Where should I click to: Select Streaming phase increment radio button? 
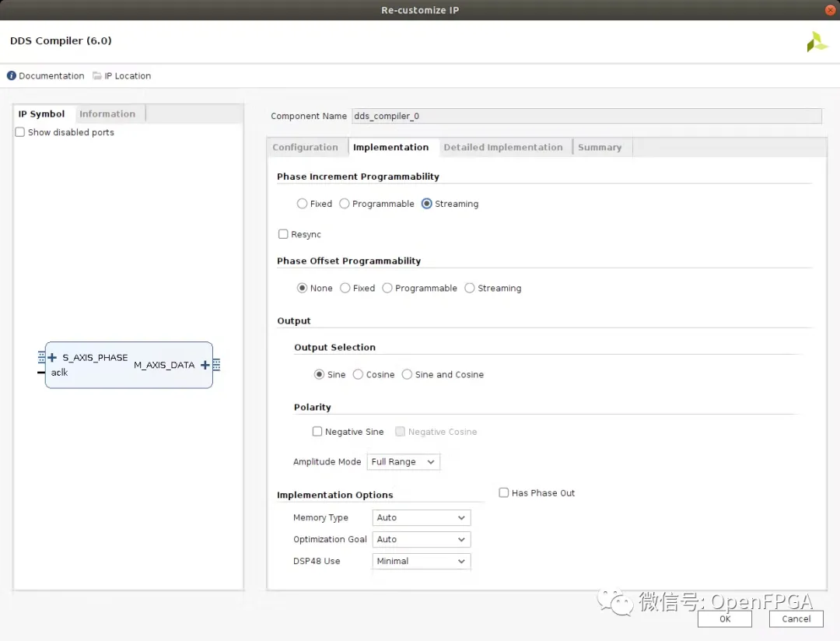coord(426,204)
